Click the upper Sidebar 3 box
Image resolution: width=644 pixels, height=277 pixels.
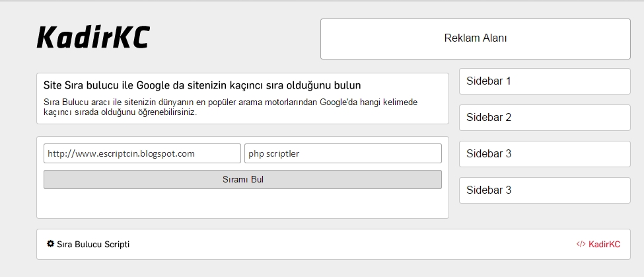[x=544, y=154]
